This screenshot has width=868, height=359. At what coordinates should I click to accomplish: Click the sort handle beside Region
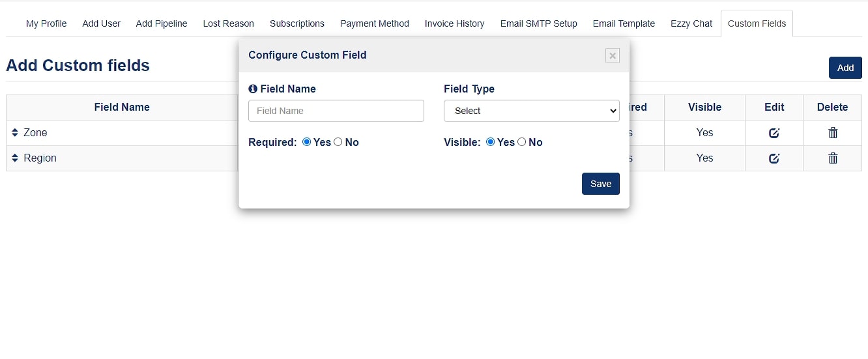click(x=15, y=158)
